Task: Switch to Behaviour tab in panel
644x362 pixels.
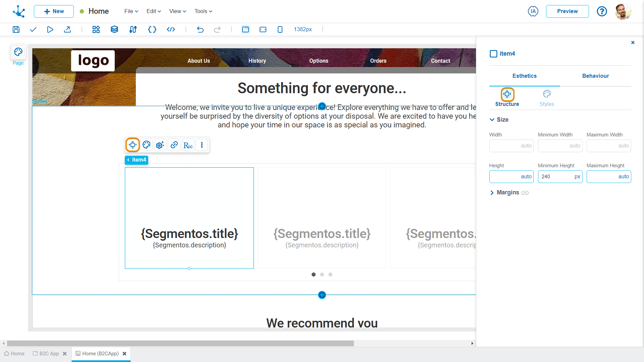Action: coord(595,75)
